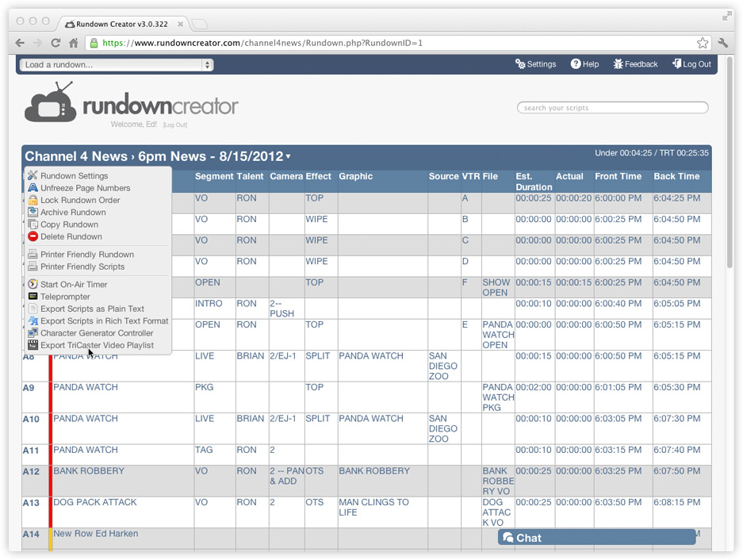
Task: Click the browser home icon
Action: [74, 43]
